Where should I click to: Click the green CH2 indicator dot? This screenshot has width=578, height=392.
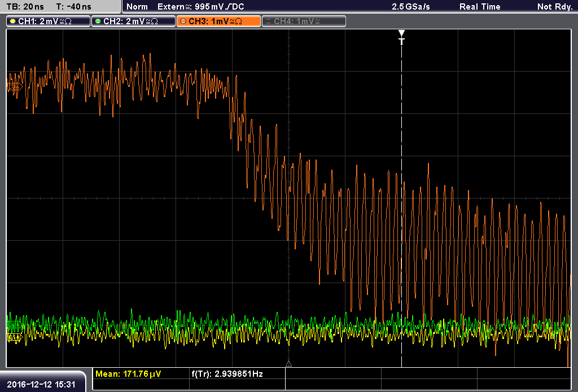98,21
